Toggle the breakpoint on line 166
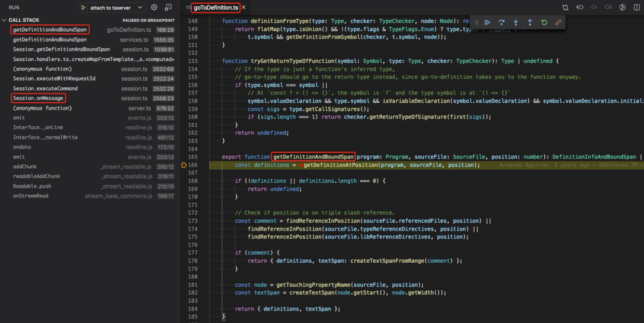This screenshot has height=323, width=644. point(184,165)
